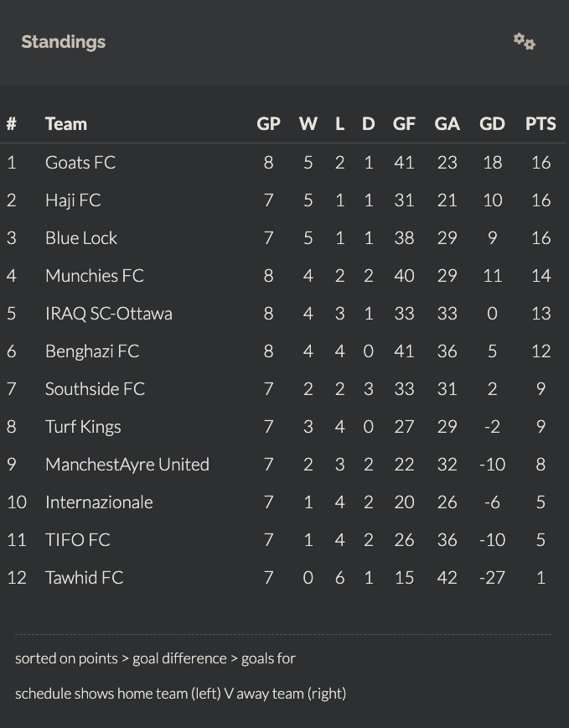Select Blue Lock in the standings

pos(81,238)
